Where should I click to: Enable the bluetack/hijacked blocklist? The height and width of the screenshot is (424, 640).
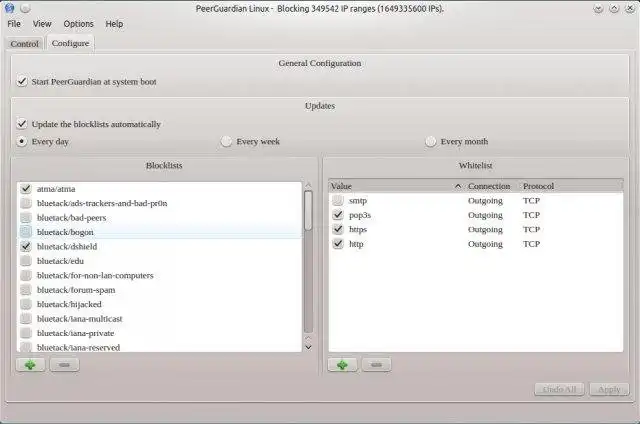[x=26, y=304]
